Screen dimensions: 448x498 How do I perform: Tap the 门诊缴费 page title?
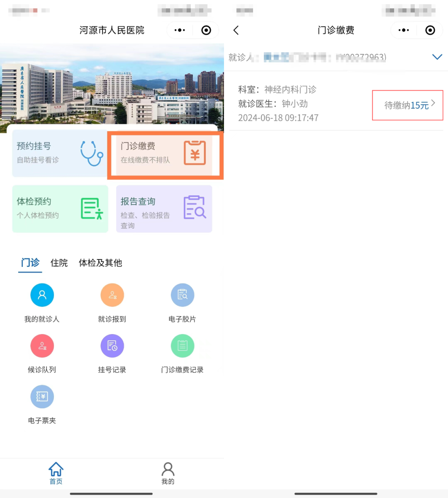point(336,30)
